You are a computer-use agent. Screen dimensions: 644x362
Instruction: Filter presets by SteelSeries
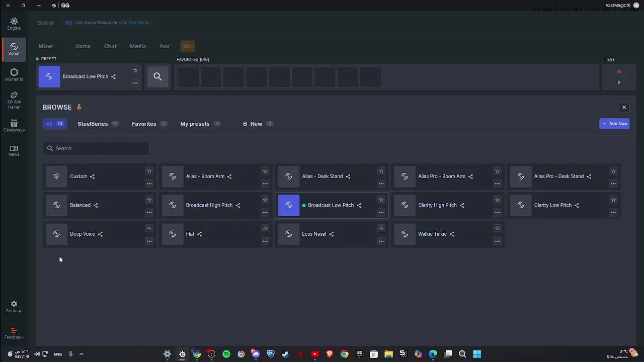click(x=98, y=124)
